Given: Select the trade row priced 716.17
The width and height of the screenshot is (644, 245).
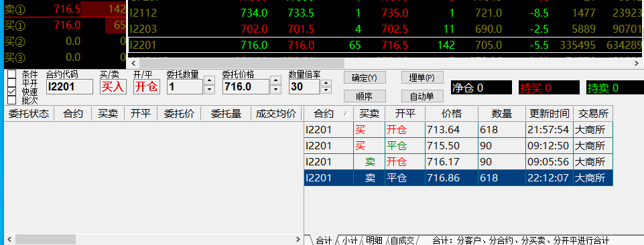Looking at the screenshot, I should [x=458, y=162].
